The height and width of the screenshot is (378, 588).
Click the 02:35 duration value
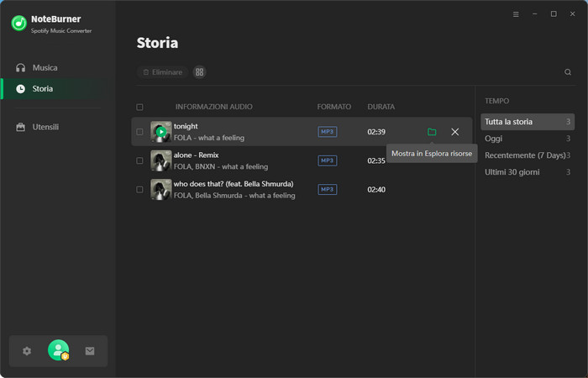[376, 161]
